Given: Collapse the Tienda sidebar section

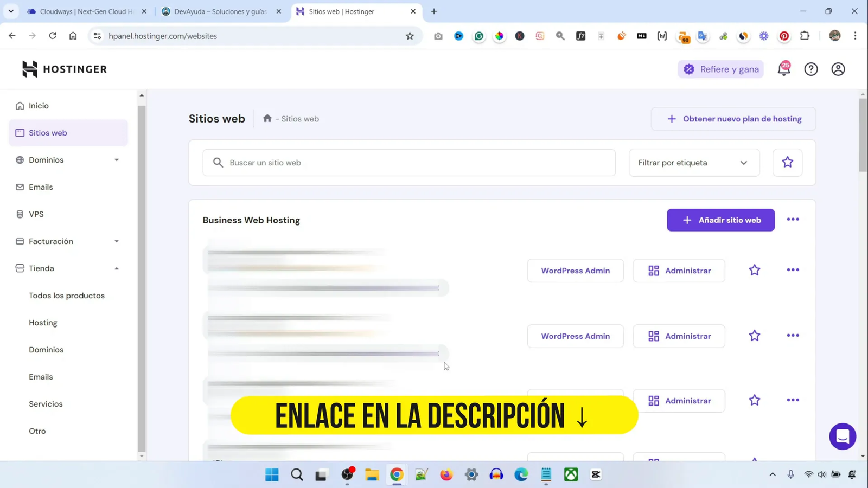Looking at the screenshot, I should pyautogui.click(x=116, y=268).
